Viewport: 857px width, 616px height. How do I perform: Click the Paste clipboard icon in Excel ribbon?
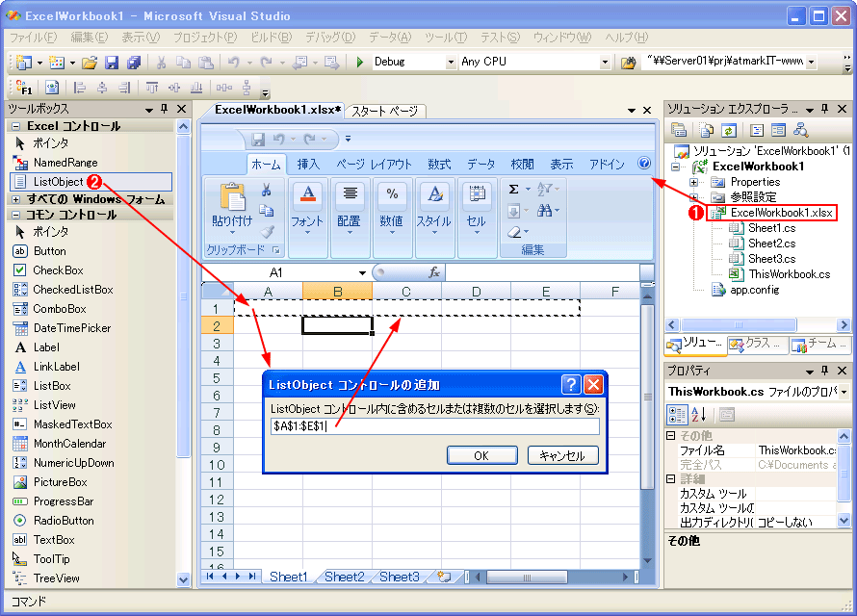click(232, 196)
